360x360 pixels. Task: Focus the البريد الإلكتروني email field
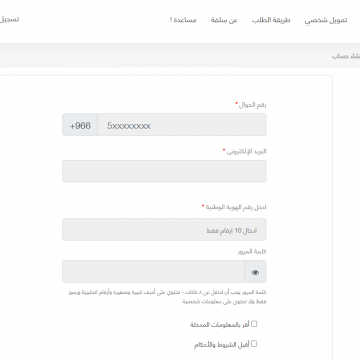pos(164,171)
